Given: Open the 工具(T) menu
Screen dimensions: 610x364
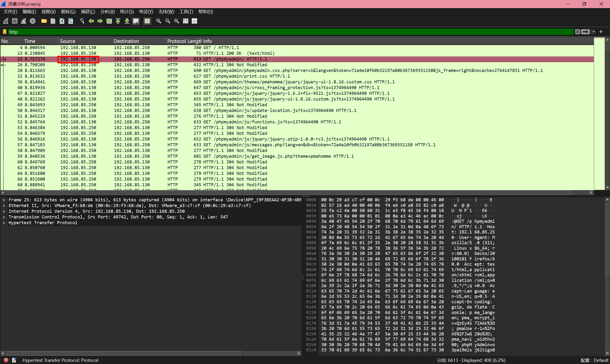Looking at the screenshot, I should pyautogui.click(x=186, y=11).
